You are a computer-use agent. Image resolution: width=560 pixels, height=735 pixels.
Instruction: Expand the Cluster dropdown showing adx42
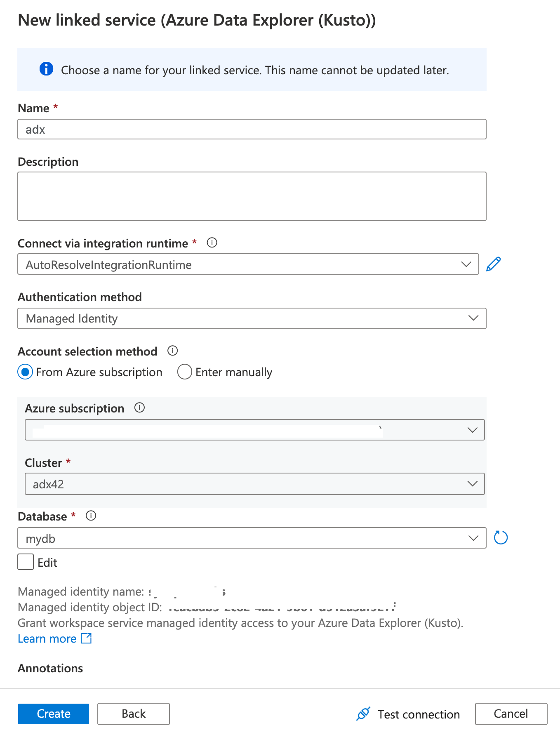click(x=254, y=484)
